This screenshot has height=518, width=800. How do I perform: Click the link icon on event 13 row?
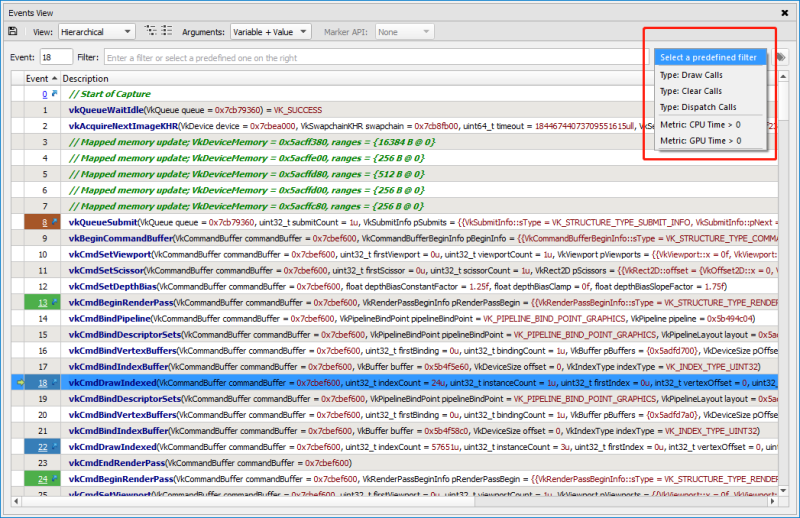pos(54,302)
